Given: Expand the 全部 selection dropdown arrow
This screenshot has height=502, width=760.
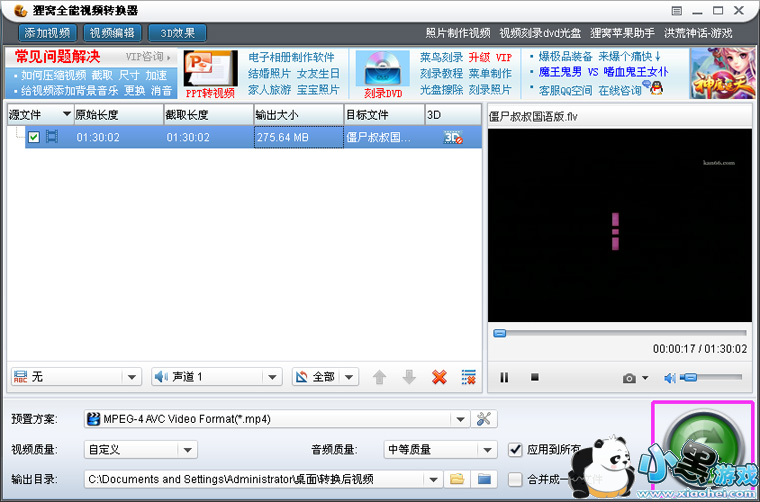Looking at the screenshot, I should [x=350, y=376].
